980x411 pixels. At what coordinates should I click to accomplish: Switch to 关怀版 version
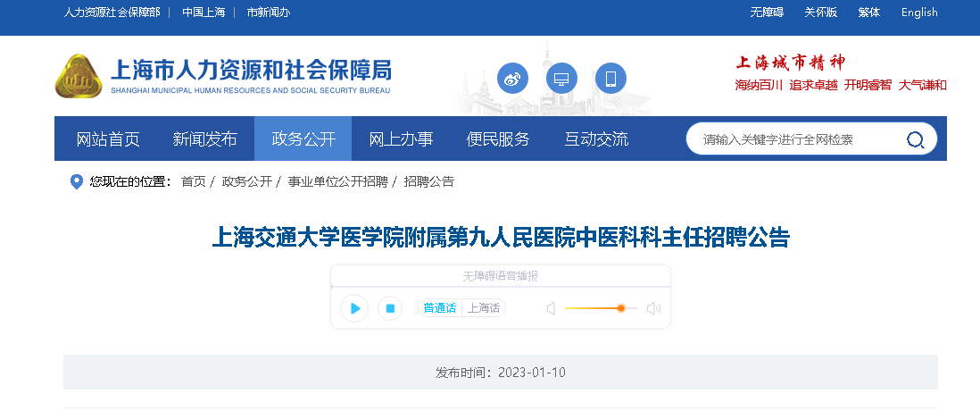click(x=820, y=13)
